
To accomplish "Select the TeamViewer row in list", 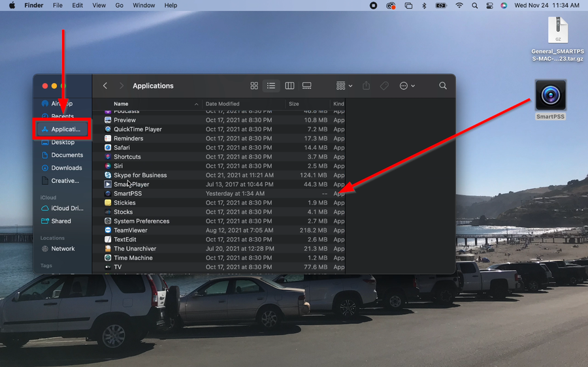I will 130,231.
